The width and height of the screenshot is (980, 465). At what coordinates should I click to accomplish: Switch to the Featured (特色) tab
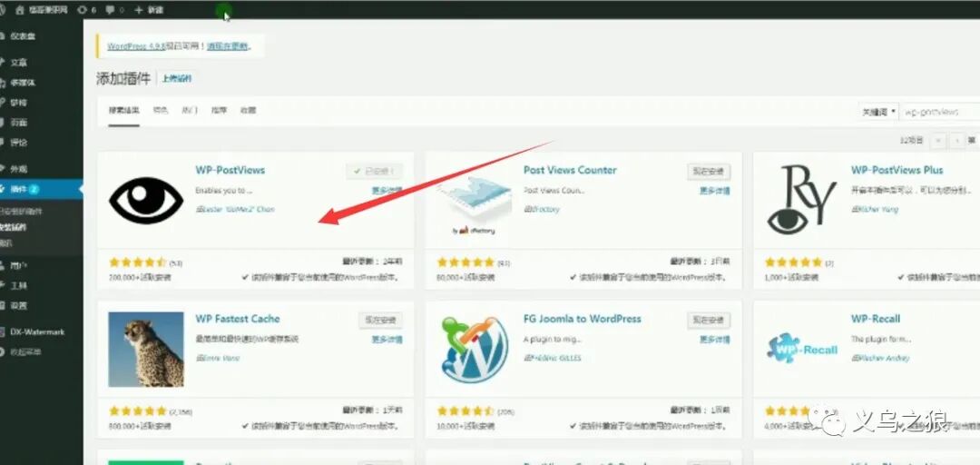click(x=161, y=111)
